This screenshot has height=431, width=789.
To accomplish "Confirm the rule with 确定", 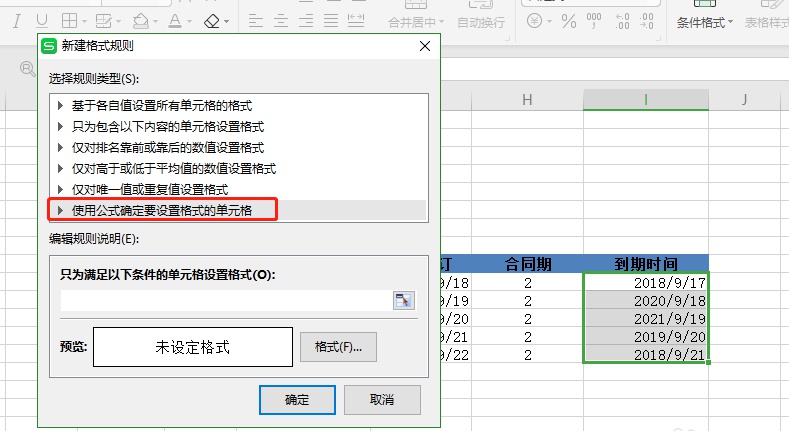I will pyautogui.click(x=297, y=400).
